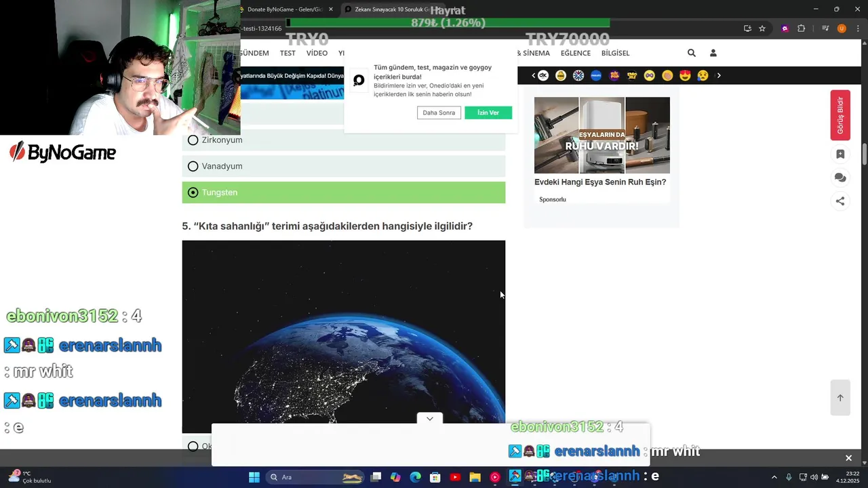The width and height of the screenshot is (868, 488).
Task: Open the Chrome three-dot menu
Action: [858, 28]
